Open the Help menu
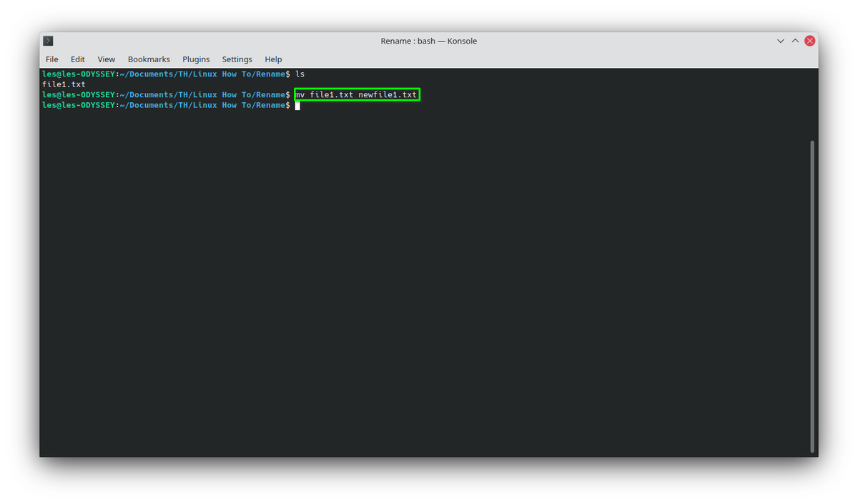This screenshot has height=504, width=858. pyautogui.click(x=273, y=59)
